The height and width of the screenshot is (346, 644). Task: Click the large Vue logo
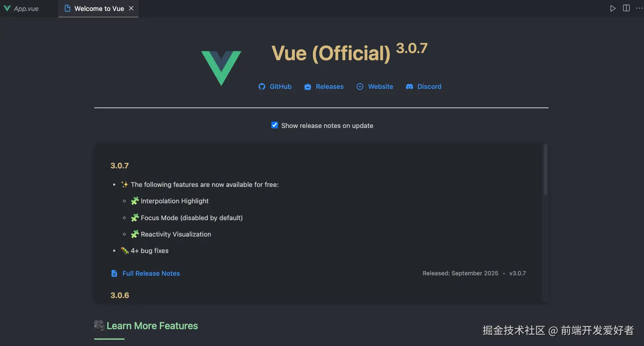tap(221, 67)
